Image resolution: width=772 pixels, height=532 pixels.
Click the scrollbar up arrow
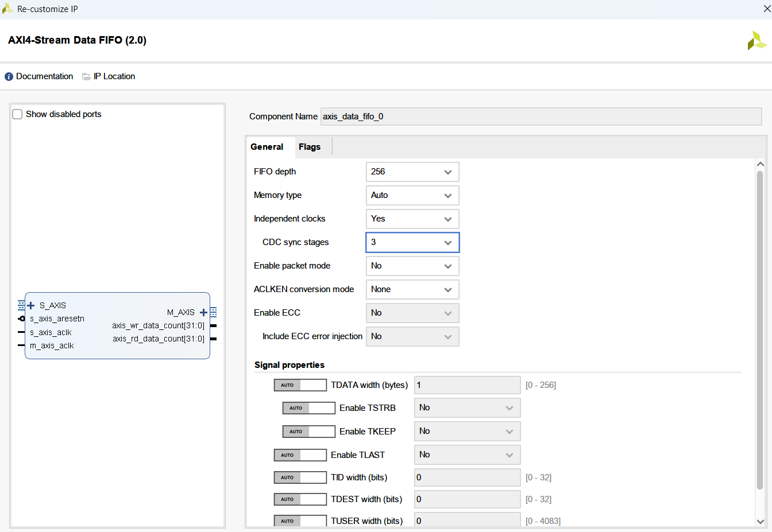pos(761,164)
